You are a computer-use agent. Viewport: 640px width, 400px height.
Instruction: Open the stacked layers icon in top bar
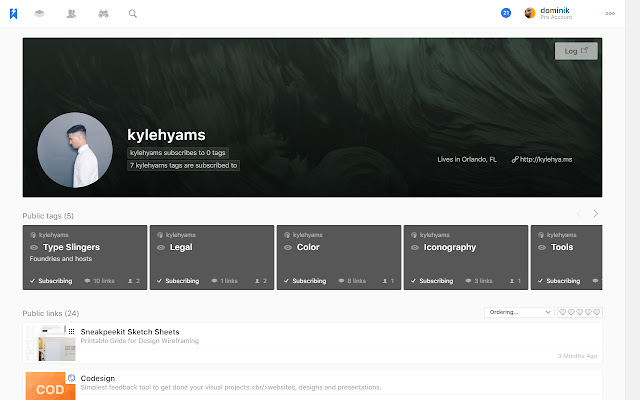coord(39,14)
